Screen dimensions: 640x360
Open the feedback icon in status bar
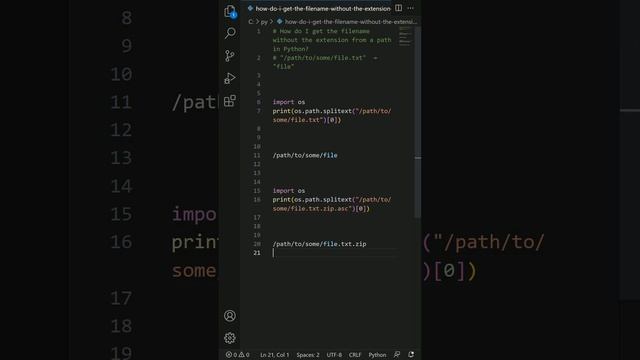pyautogui.click(x=397, y=355)
